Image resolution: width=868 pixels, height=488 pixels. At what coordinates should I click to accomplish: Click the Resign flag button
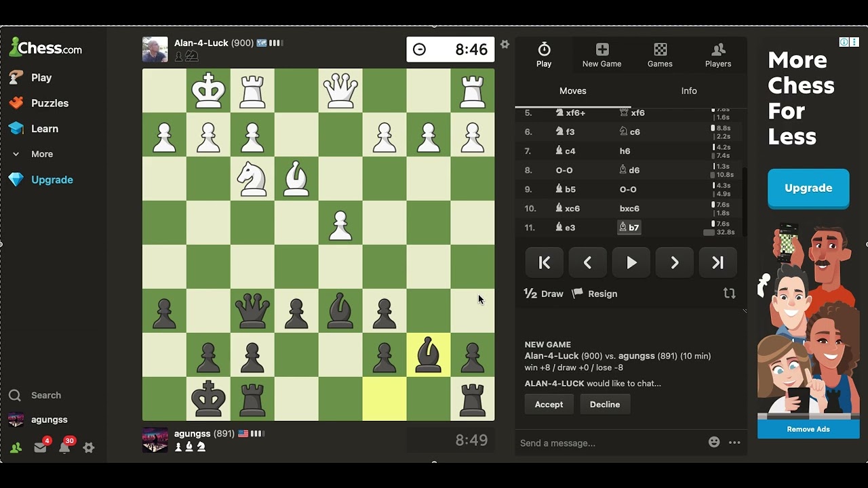(595, 293)
